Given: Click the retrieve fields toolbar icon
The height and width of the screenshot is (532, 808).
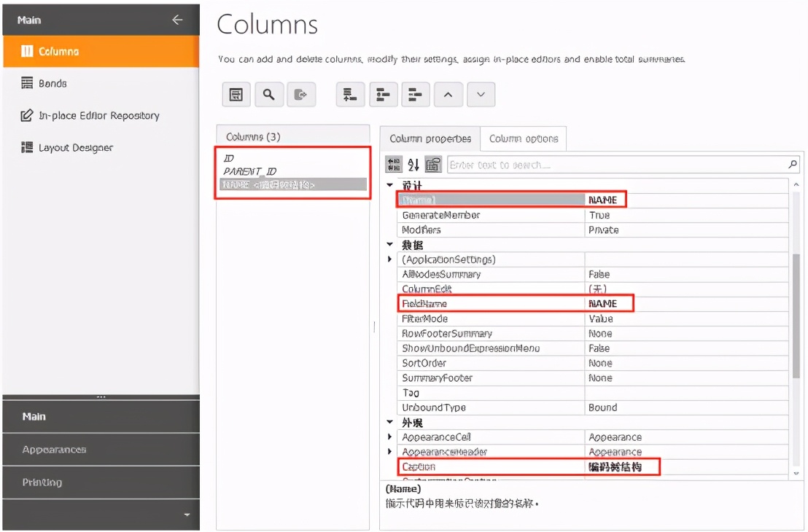Looking at the screenshot, I should (x=301, y=94).
